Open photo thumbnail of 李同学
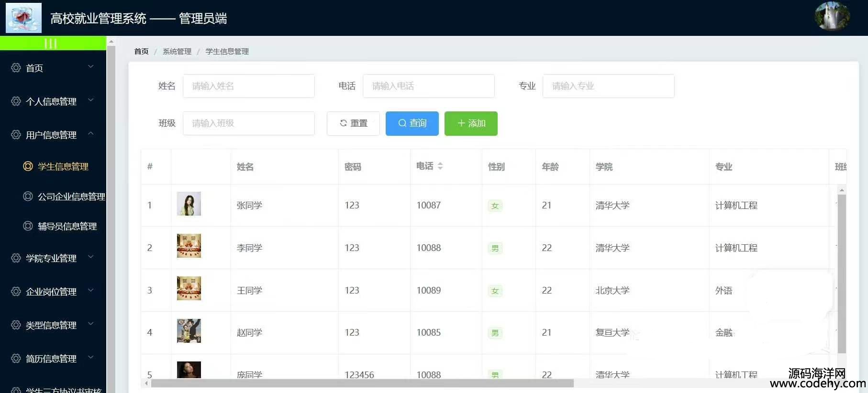This screenshot has height=393, width=868. coord(189,246)
